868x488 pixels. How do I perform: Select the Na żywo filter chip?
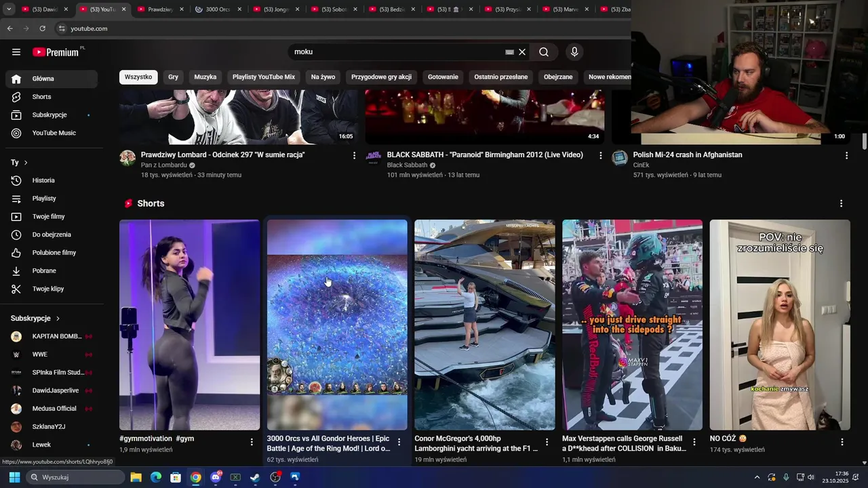(x=323, y=77)
